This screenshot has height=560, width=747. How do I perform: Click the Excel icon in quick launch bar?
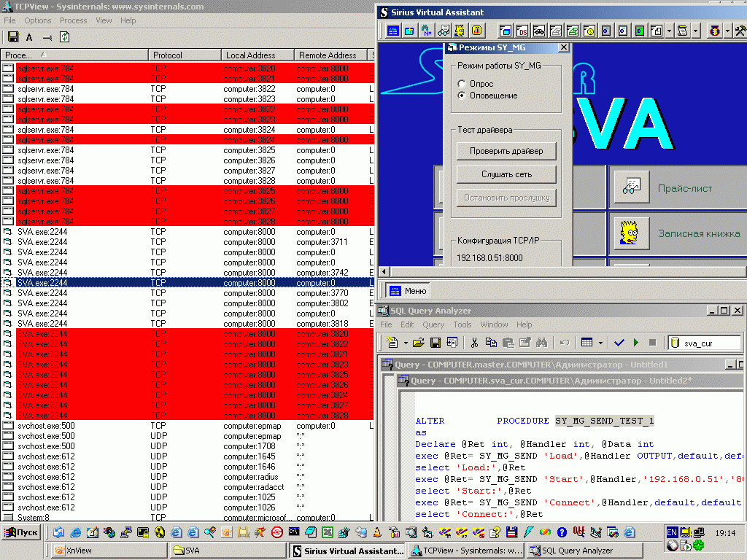327,532
